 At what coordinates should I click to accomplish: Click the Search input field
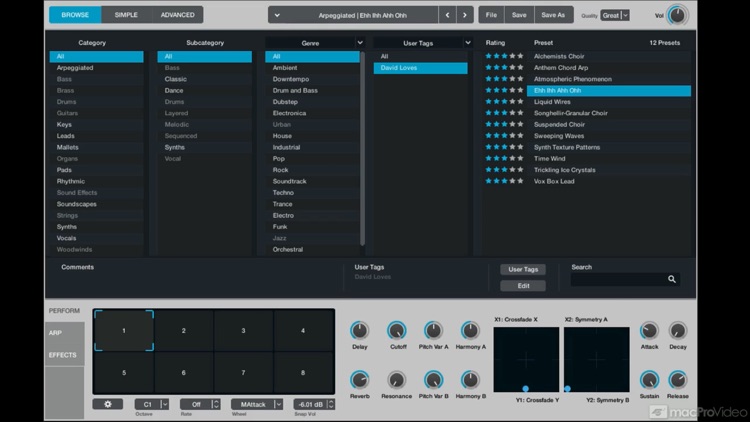[x=625, y=279]
